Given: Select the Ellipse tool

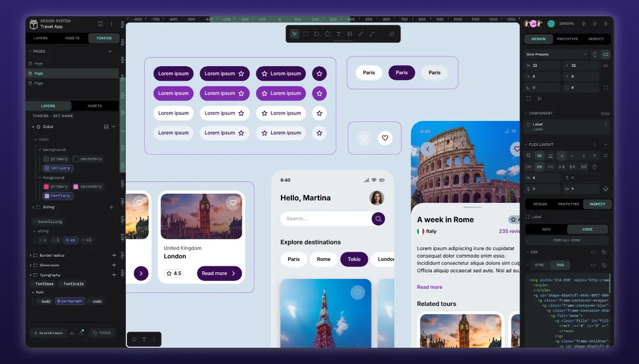Looking at the screenshot, I should (328, 34).
